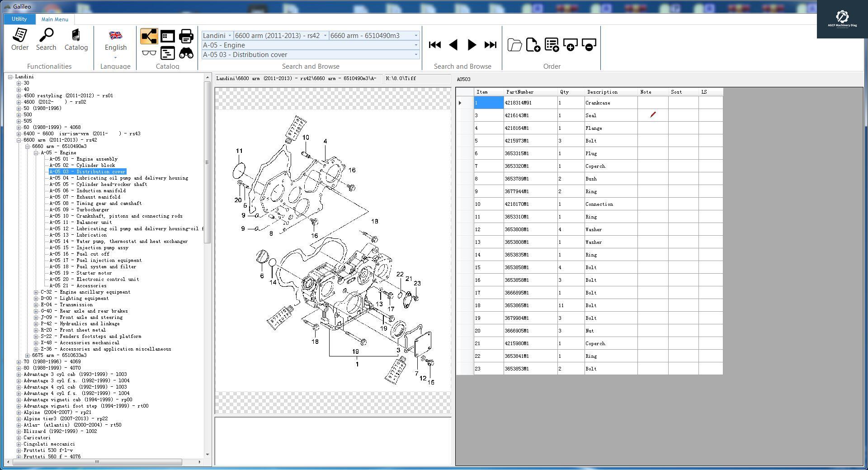This screenshot has width=868, height=470.
Task: Open the binoculars search icon
Action: (x=186, y=53)
